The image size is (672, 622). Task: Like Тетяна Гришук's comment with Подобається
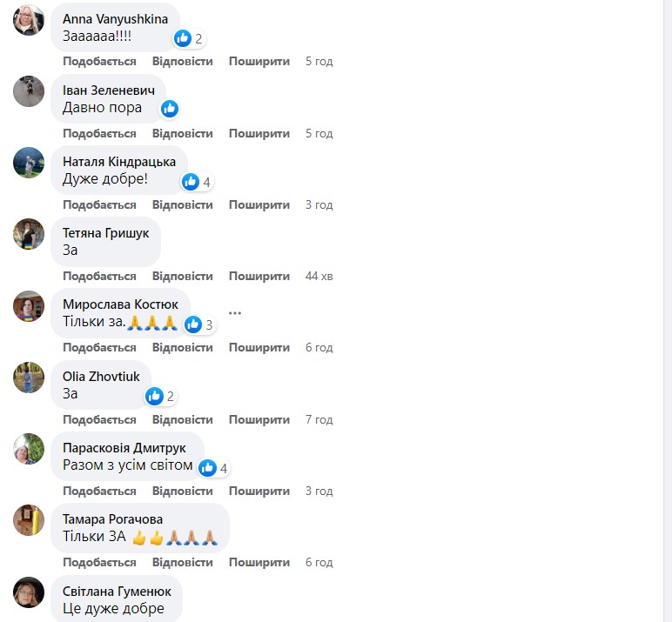99,277
